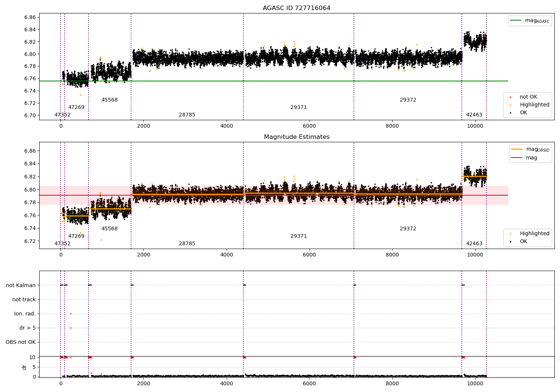Image resolution: width=560 pixels, height=392 pixels.
Task: Click the red 'mag' legend label
Action: click(x=532, y=158)
